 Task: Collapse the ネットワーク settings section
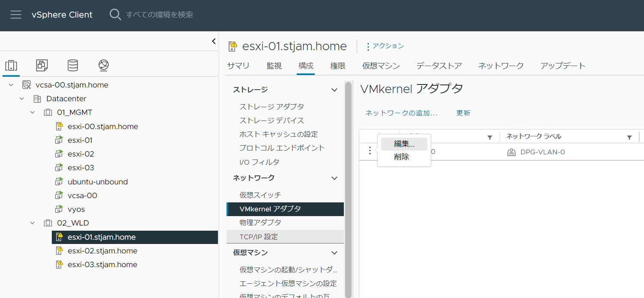pyautogui.click(x=334, y=178)
